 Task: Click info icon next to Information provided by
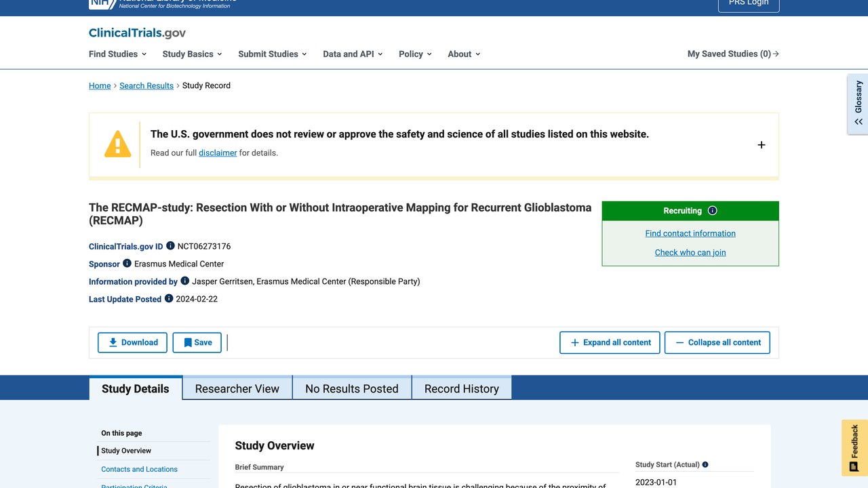[184, 281]
